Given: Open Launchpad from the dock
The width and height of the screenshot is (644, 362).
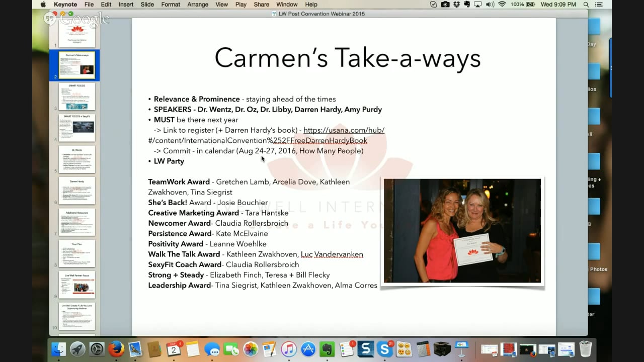Looking at the screenshot, I should coord(77,349).
